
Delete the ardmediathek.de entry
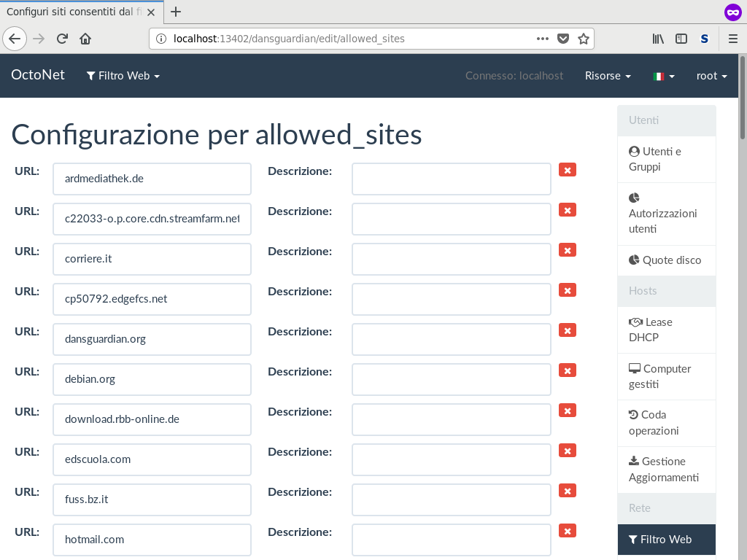click(568, 170)
